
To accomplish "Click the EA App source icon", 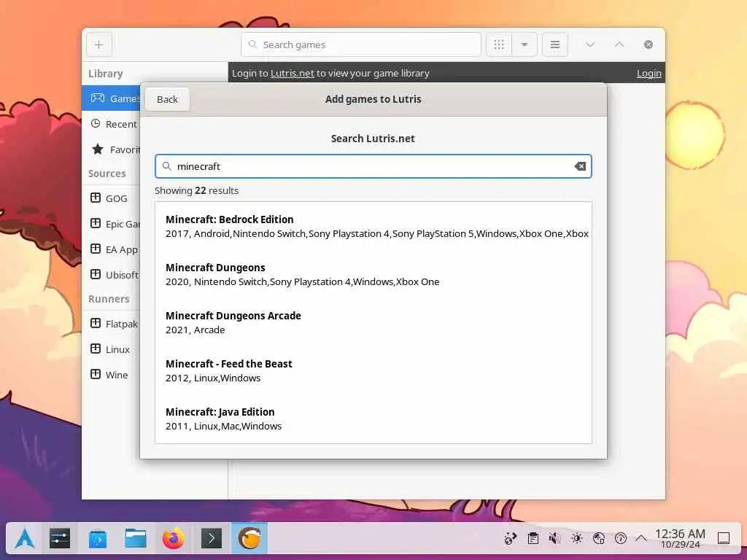I will (x=96, y=249).
